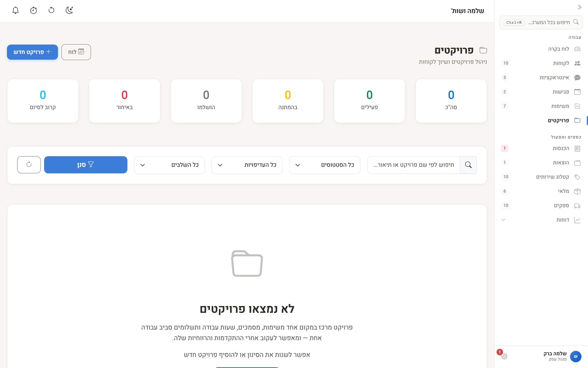
Task: Open the כל השלבים dropdown
Action: pyautogui.click(x=169, y=165)
